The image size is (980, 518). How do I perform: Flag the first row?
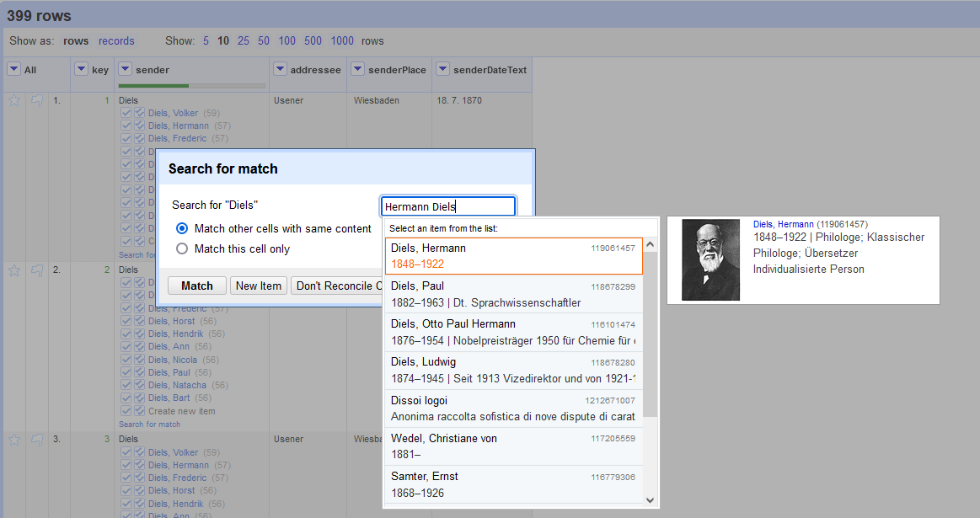click(x=37, y=101)
